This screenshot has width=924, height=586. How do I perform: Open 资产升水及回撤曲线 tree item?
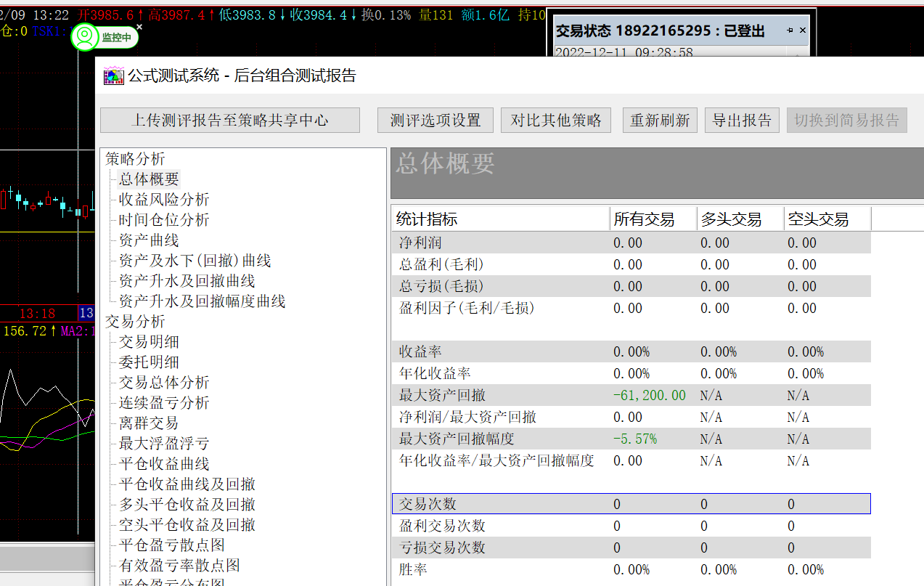pos(187,281)
